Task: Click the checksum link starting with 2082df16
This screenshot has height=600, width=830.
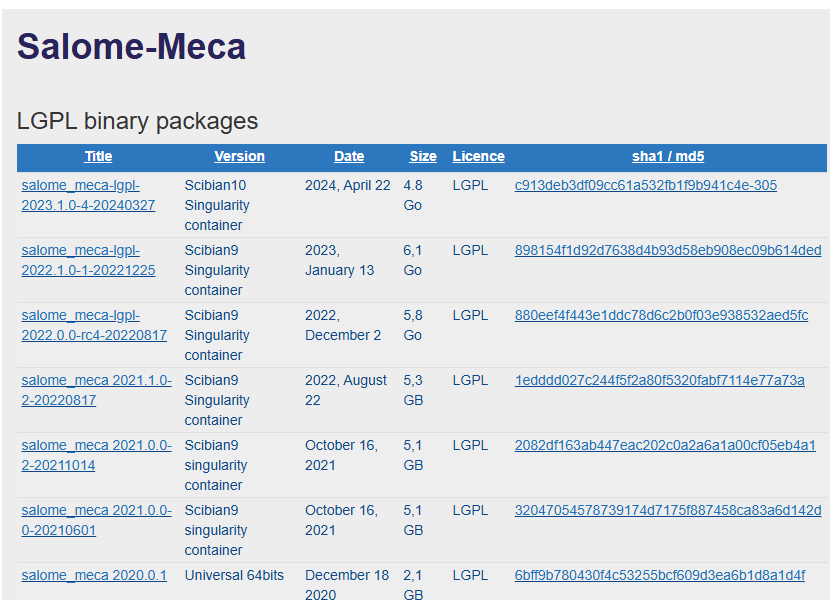Action: pyautogui.click(x=665, y=445)
